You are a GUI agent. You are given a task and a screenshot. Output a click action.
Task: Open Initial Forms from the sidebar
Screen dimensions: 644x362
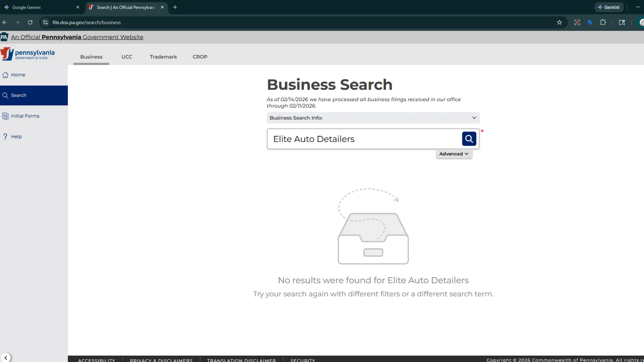click(x=5, y=116)
